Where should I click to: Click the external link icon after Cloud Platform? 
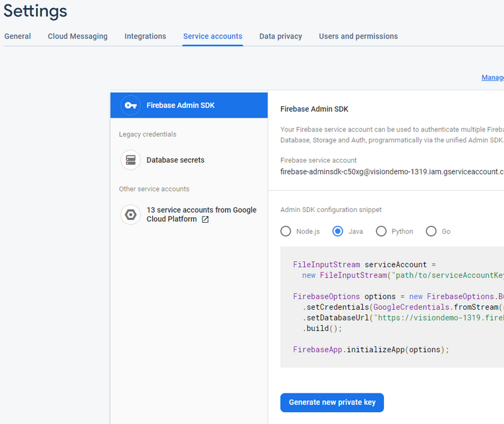pos(205,219)
